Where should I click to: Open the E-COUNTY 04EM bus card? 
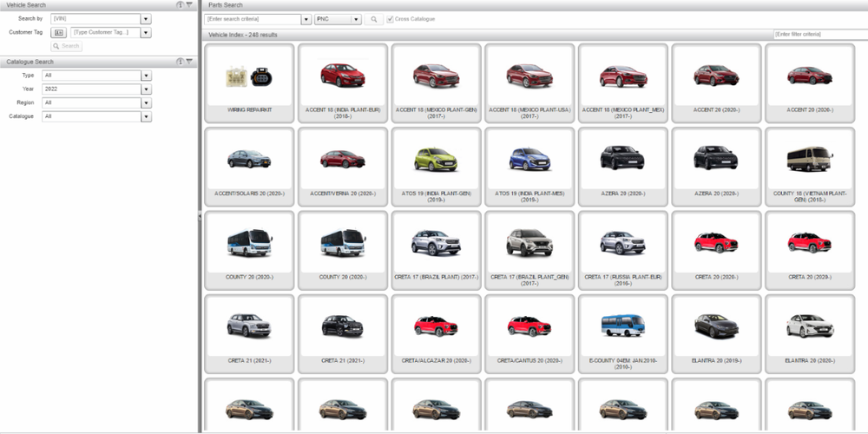622,334
